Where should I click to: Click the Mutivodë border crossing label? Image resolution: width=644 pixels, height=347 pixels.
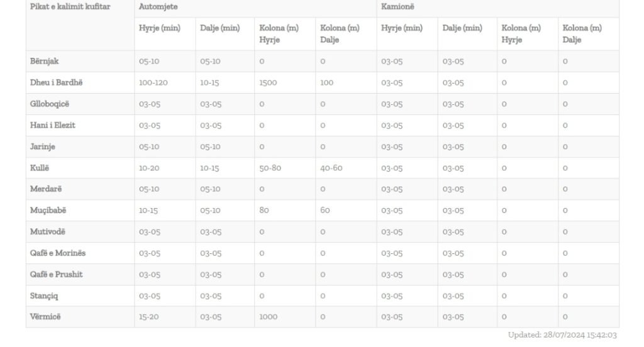coord(48,231)
